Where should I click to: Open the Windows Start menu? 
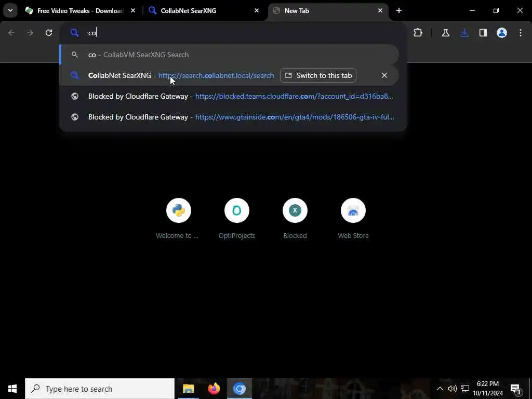pos(12,389)
